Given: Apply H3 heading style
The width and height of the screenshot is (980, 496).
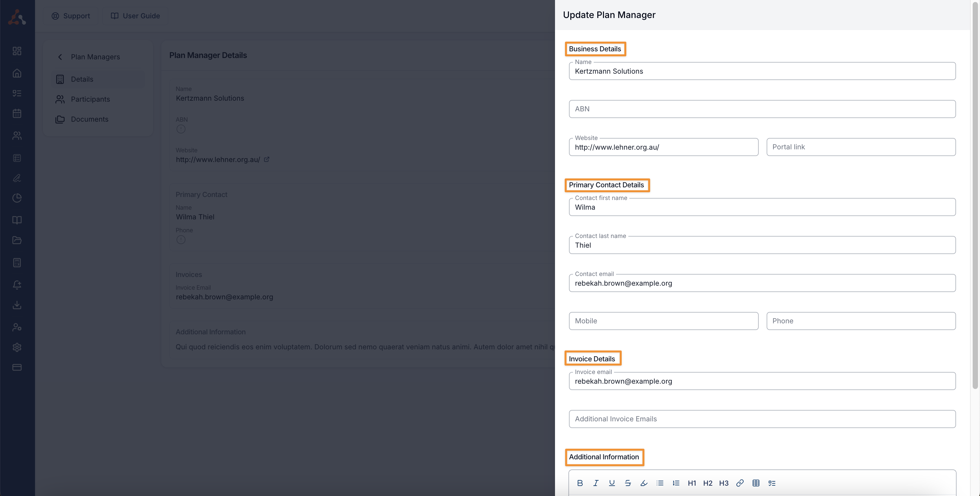Looking at the screenshot, I should tap(724, 483).
